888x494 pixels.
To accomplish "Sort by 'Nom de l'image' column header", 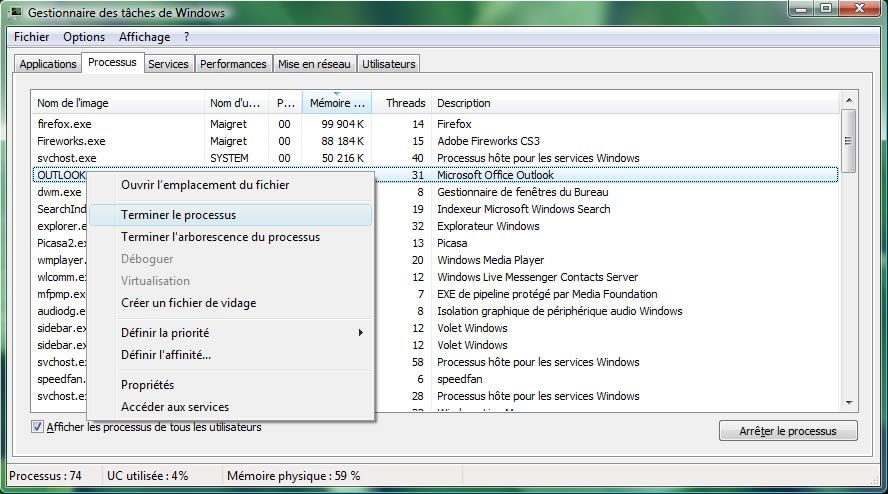I will pos(118,103).
